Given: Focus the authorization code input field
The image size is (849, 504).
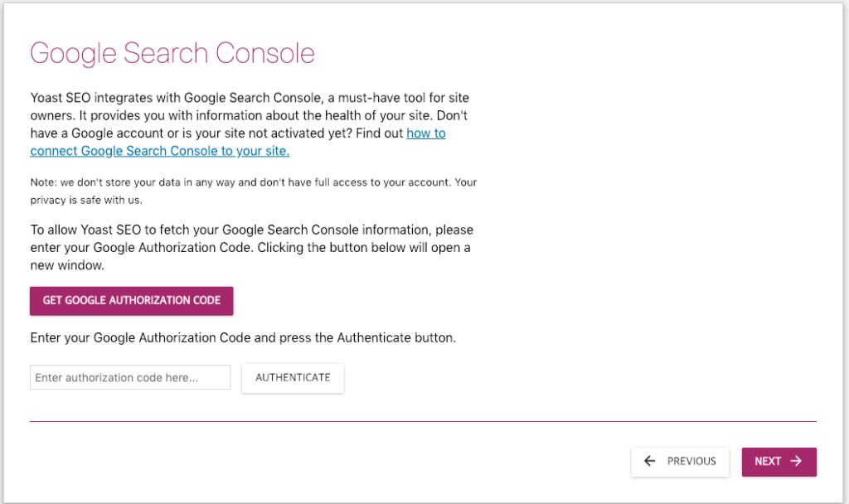Looking at the screenshot, I should [x=130, y=377].
